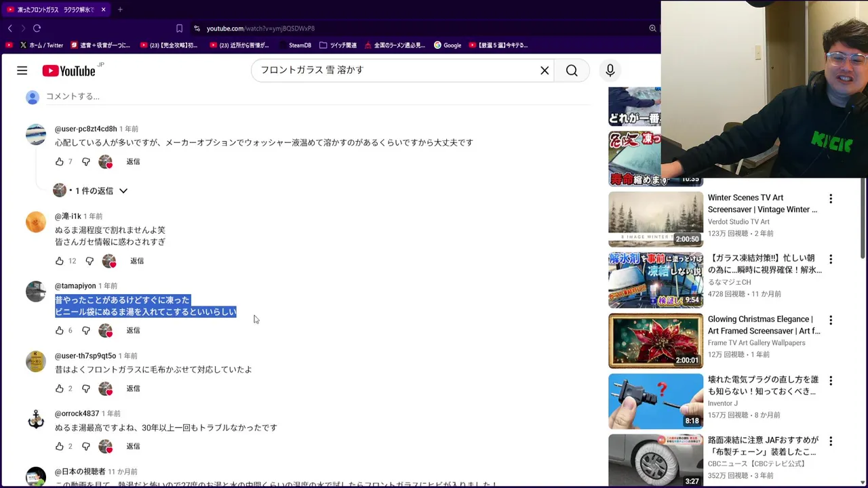The width and height of the screenshot is (868, 488).
Task: Click the avatar of @tamapiyon
Action: [x=36, y=291]
